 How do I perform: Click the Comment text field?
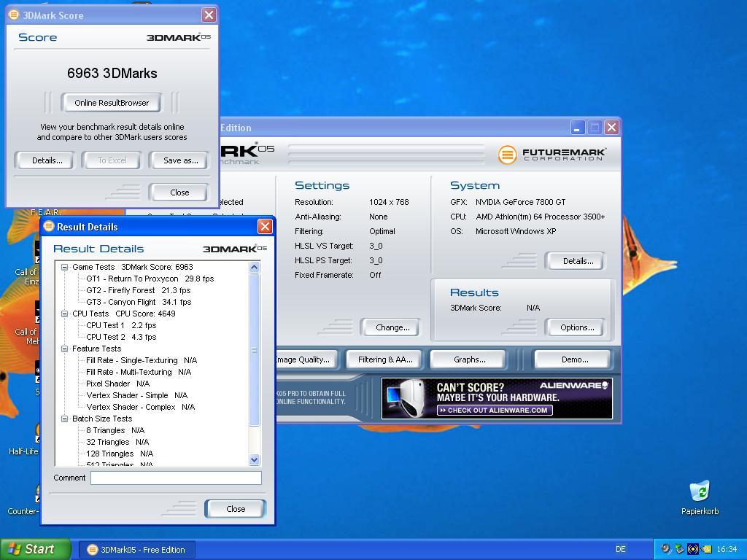[x=176, y=478]
